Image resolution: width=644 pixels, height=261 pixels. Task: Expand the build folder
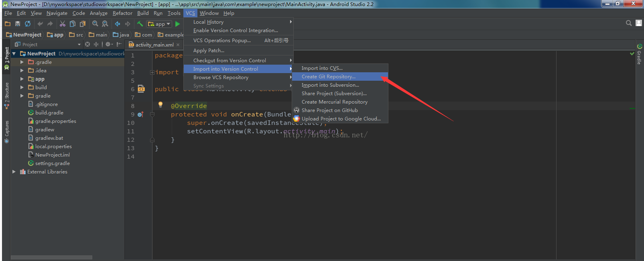click(22, 88)
